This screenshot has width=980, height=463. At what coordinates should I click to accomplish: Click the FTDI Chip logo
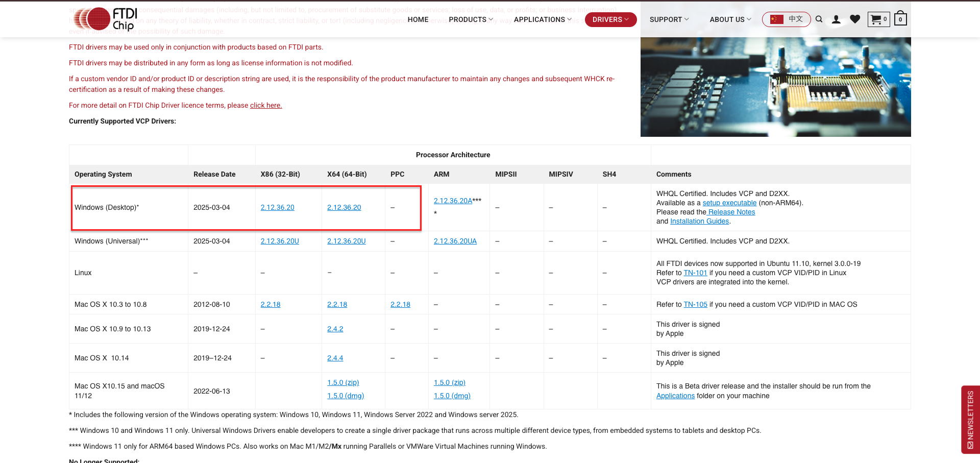click(x=106, y=19)
